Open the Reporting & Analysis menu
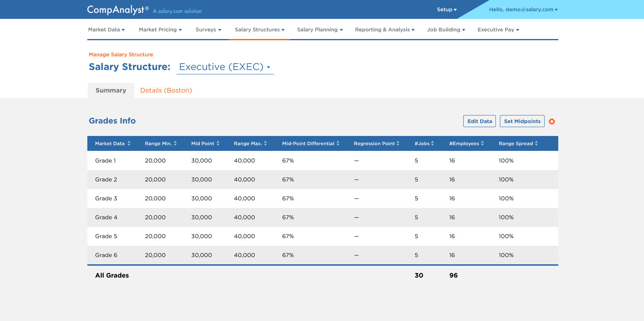 click(384, 30)
